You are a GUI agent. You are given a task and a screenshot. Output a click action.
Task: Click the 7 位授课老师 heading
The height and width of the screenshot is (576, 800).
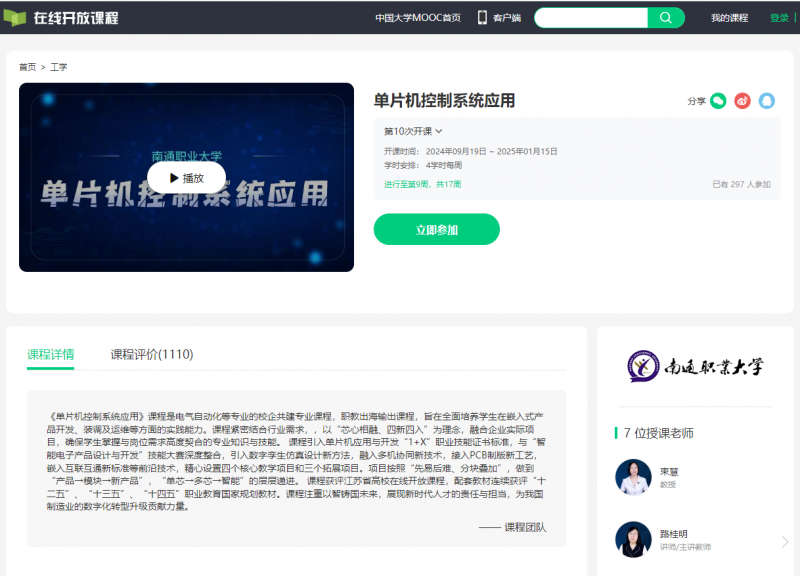click(x=658, y=433)
